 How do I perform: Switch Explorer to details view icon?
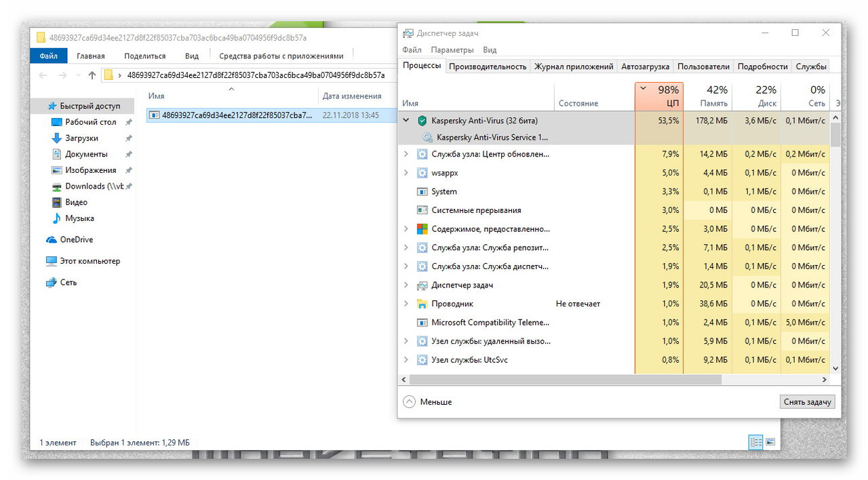(755, 442)
